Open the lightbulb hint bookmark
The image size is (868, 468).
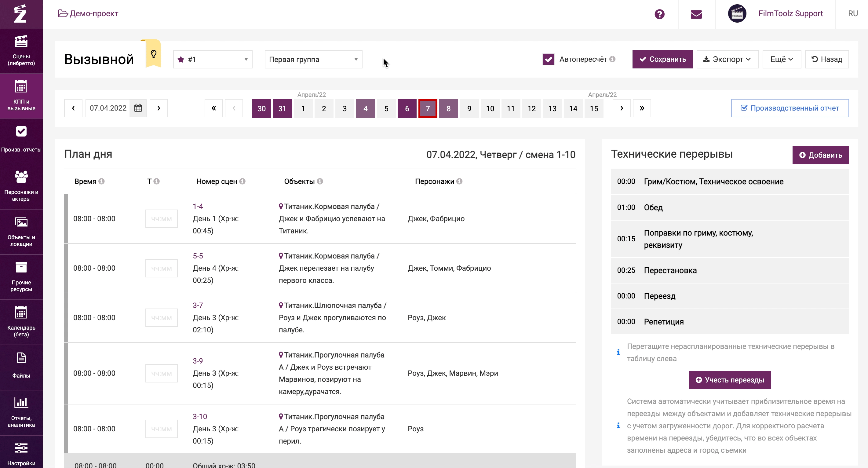point(154,54)
